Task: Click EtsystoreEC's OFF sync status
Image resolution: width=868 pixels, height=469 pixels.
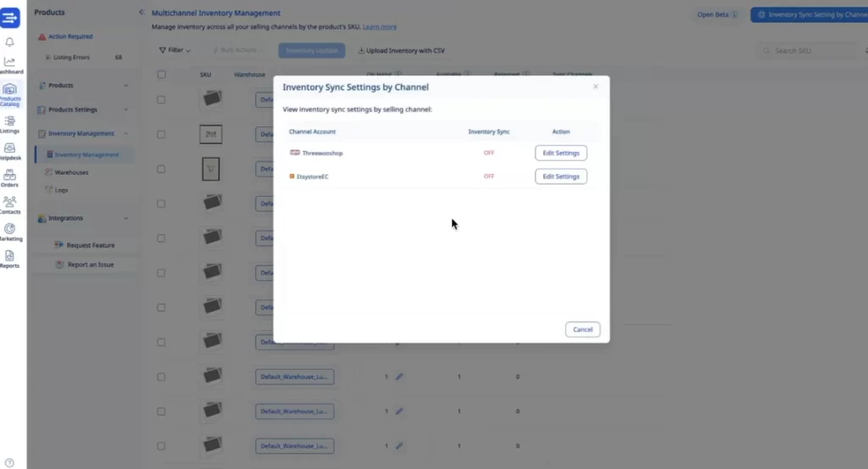Action: [489, 176]
